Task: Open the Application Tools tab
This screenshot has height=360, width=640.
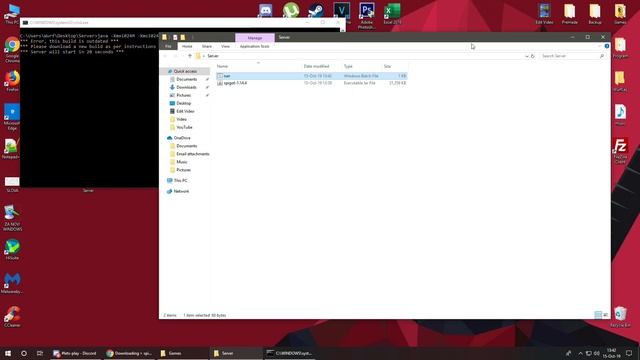Action: click(x=254, y=47)
